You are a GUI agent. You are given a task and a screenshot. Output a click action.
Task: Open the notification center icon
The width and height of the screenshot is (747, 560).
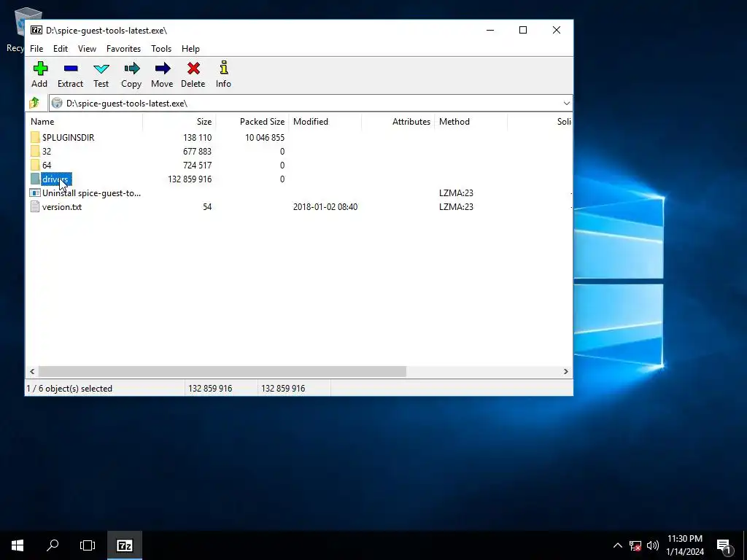point(724,547)
